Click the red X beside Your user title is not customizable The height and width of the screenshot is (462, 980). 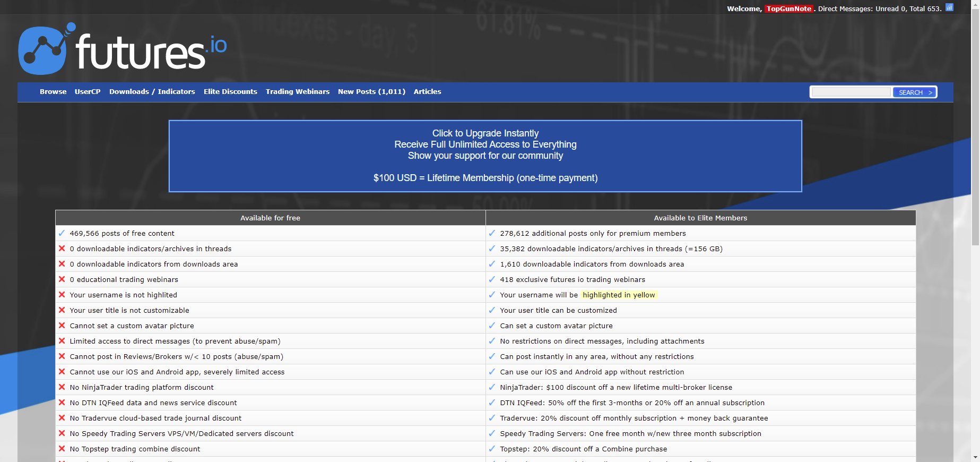click(62, 310)
